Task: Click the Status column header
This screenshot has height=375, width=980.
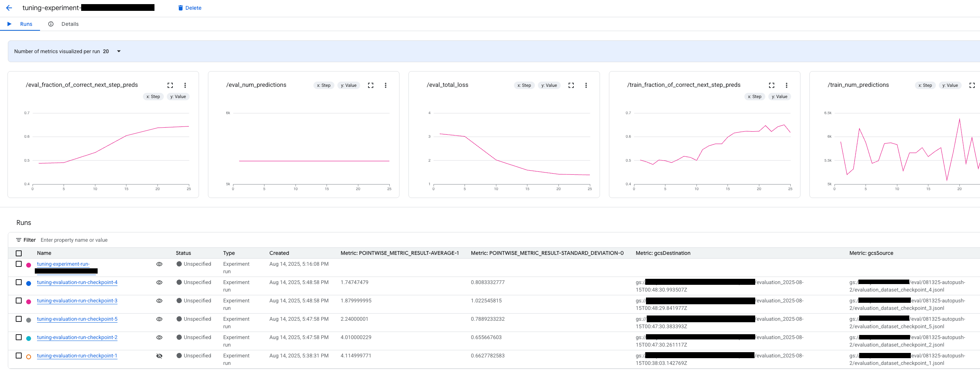Action: (183, 253)
